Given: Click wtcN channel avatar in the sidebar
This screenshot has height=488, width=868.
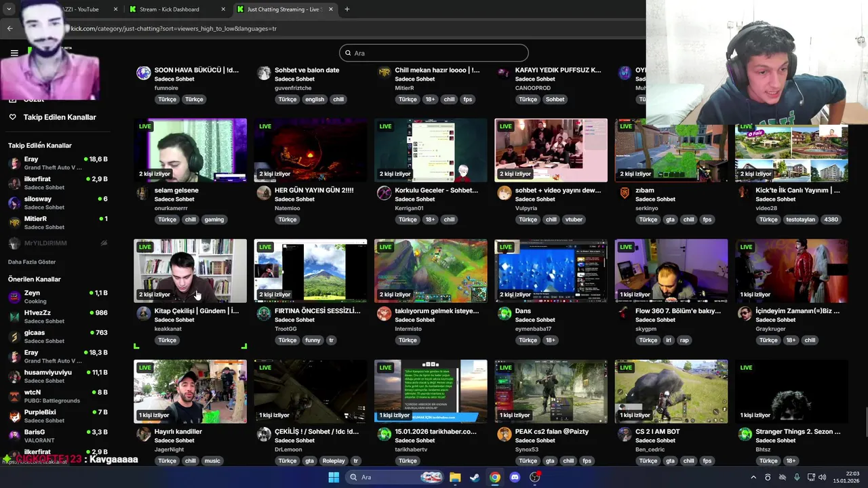Looking at the screenshot, I should coord(14,396).
